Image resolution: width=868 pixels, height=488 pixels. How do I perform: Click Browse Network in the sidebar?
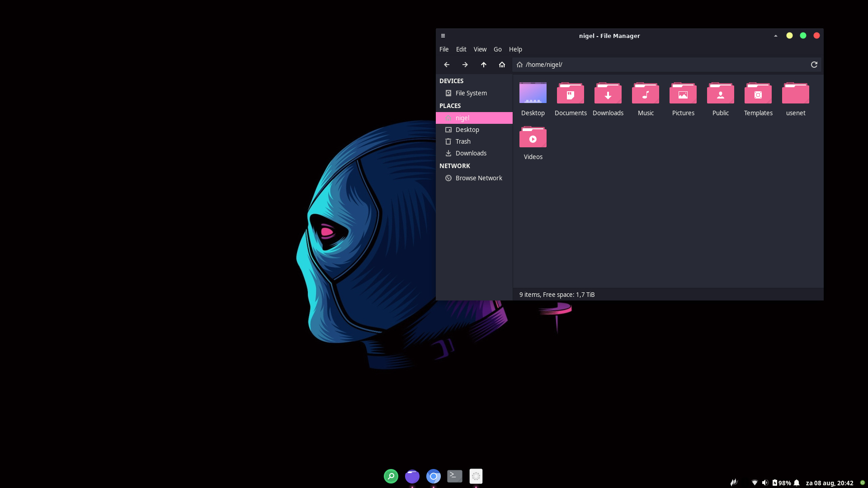[478, 178]
